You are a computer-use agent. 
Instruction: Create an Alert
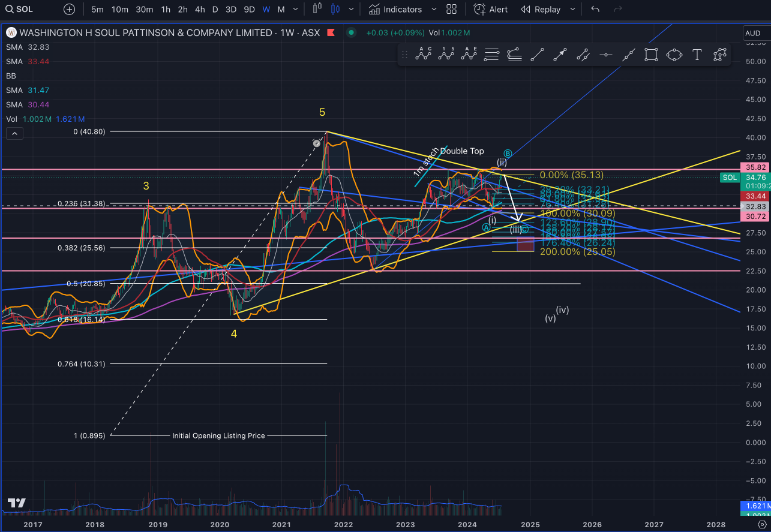(491, 10)
